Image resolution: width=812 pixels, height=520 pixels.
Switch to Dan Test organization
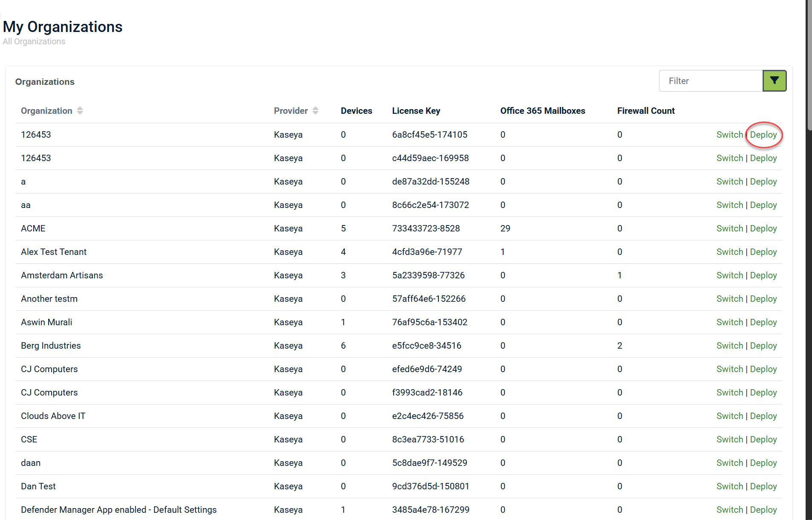click(729, 486)
